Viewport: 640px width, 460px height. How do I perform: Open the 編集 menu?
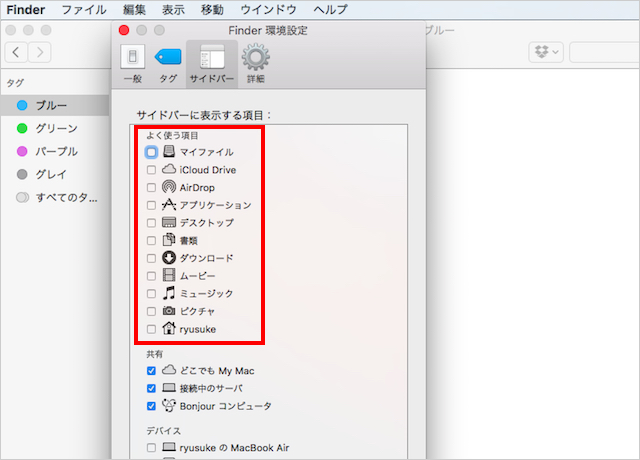point(134,9)
